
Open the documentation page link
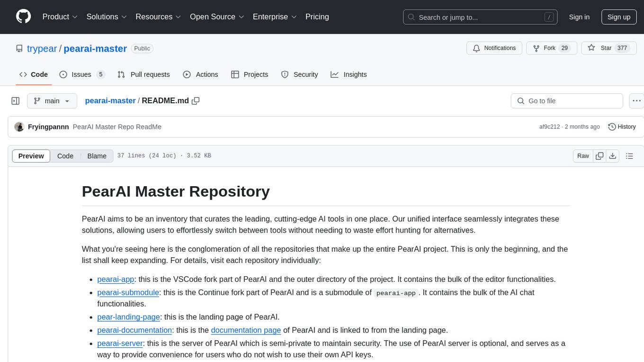(246, 330)
